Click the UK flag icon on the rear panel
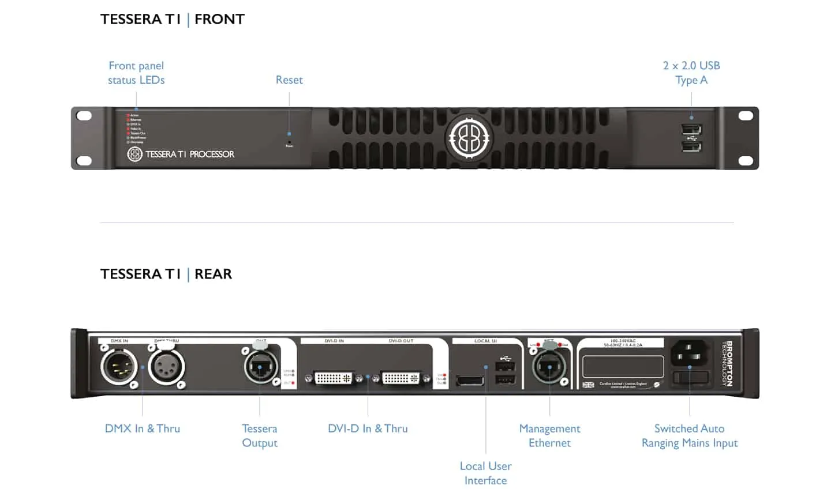The image size is (831, 504). click(x=588, y=385)
